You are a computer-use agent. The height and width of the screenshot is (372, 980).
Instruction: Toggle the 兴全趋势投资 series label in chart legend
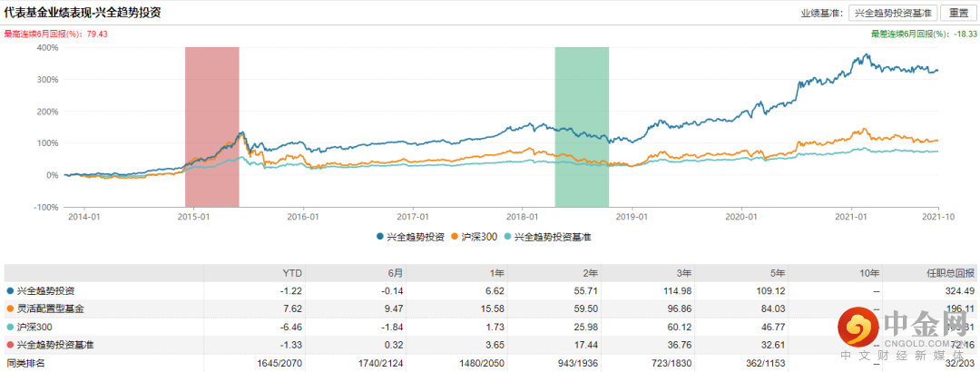click(414, 236)
